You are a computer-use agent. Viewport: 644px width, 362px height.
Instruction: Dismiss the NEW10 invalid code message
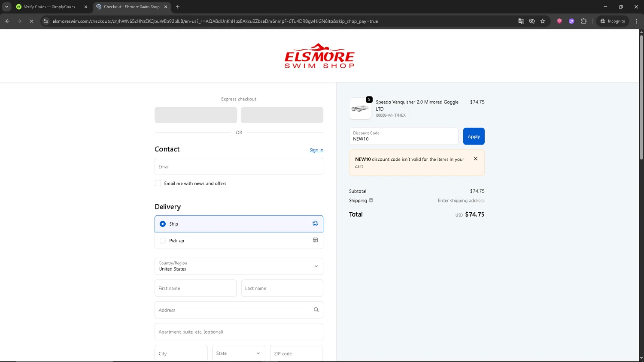click(476, 159)
